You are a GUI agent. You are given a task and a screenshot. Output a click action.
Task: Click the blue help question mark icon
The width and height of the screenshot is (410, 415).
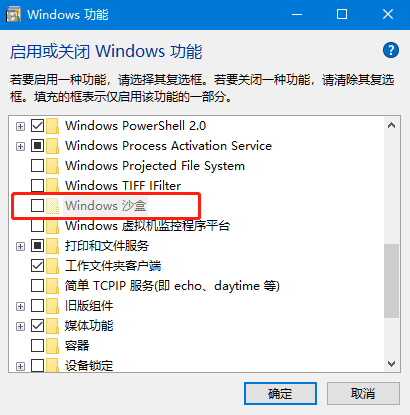point(391,50)
